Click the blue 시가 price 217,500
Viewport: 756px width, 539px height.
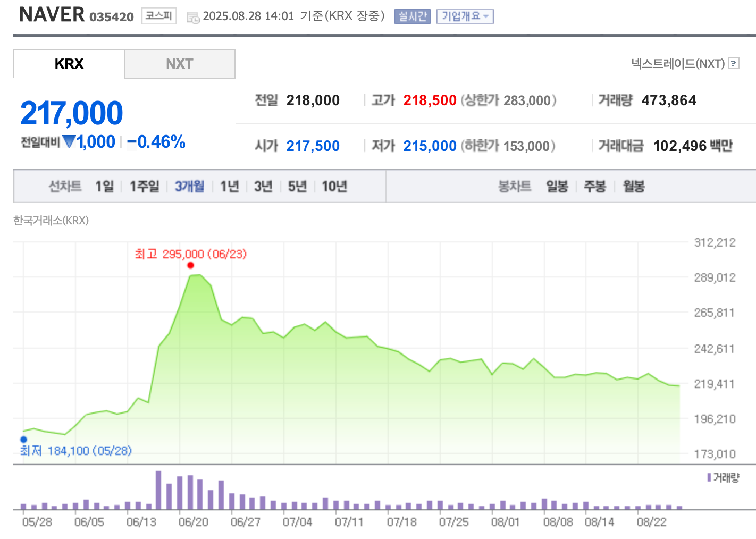(x=313, y=145)
